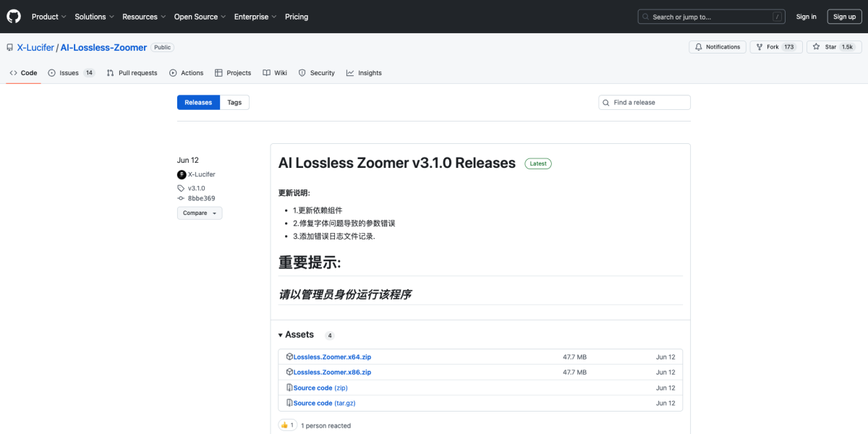Open the Compare dropdown
This screenshot has width=868, height=434.
(x=200, y=213)
